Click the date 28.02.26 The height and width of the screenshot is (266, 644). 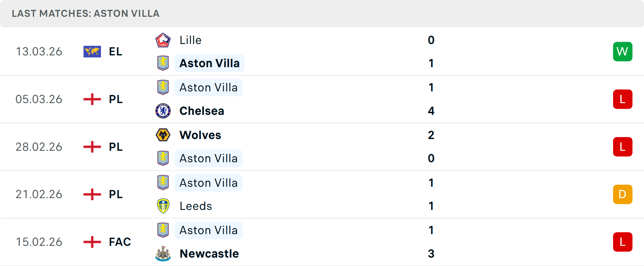click(x=39, y=147)
